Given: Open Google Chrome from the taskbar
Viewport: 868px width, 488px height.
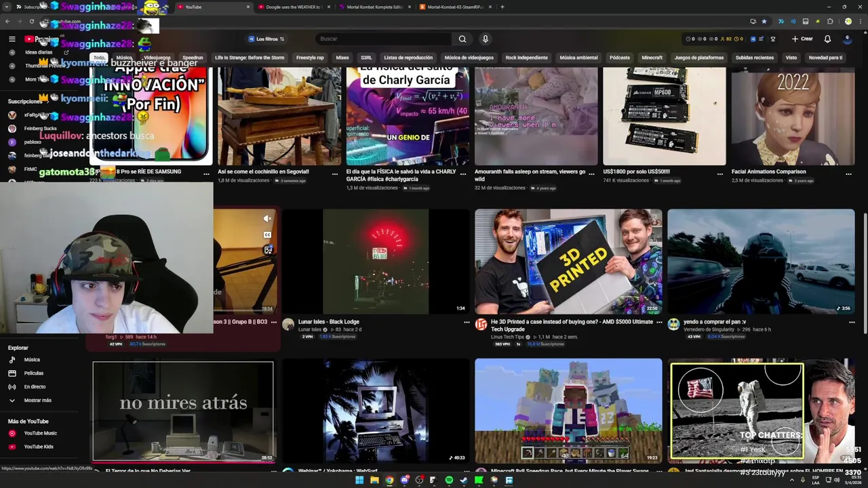Looking at the screenshot, I should [389, 481].
